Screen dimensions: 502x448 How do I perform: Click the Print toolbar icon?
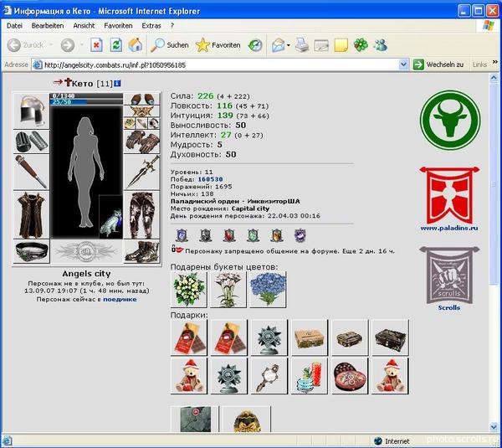[301, 45]
